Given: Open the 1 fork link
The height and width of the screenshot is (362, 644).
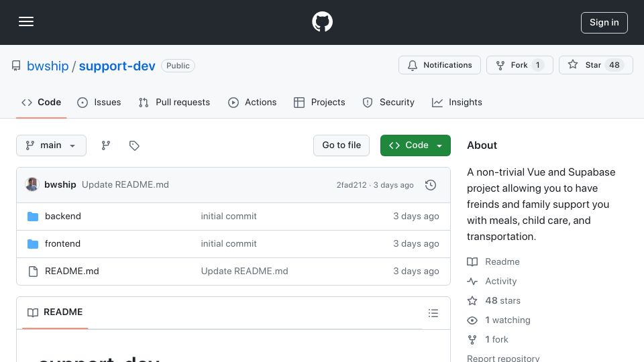Looking at the screenshot, I should [x=488, y=339].
